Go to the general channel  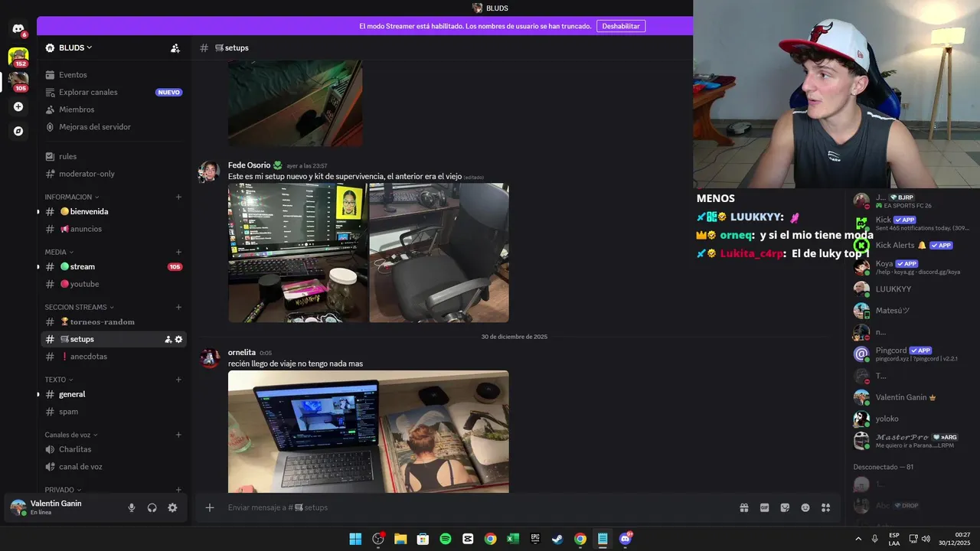(x=113, y=394)
